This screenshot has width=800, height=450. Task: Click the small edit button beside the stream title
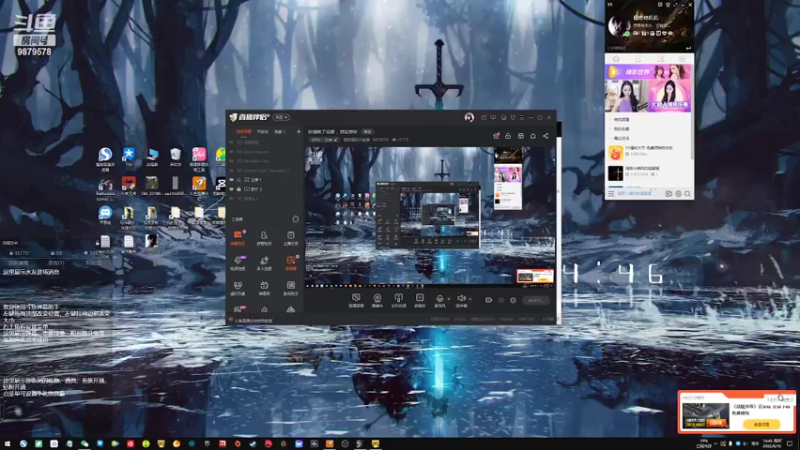[367, 132]
